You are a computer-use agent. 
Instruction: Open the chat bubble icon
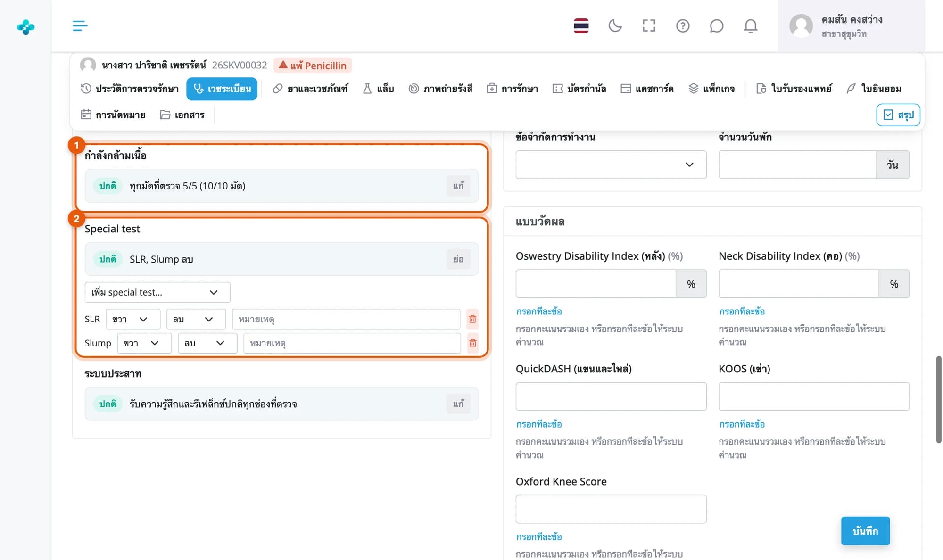pos(716,25)
